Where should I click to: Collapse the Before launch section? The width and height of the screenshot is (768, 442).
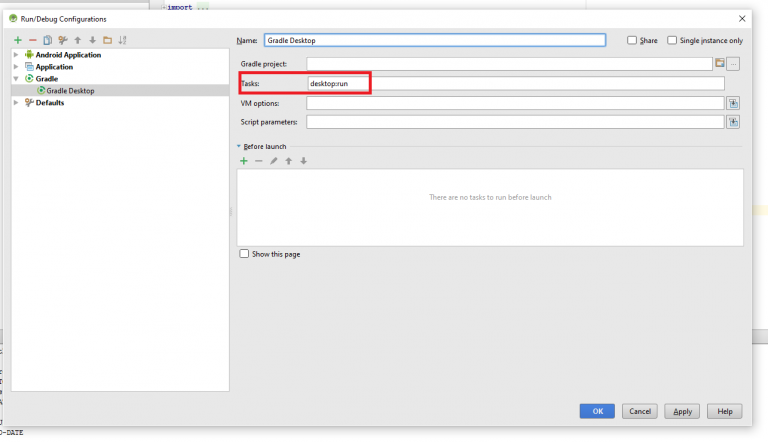tap(239, 147)
